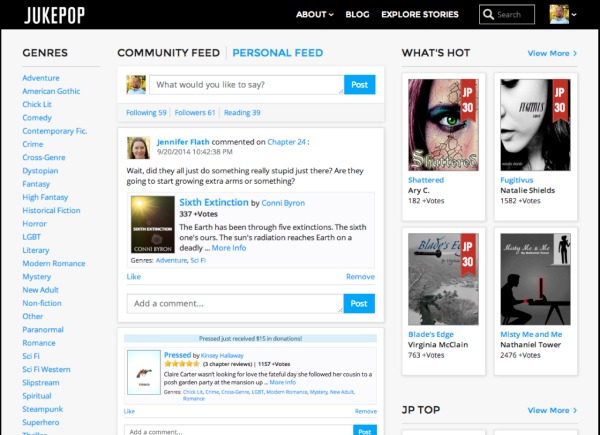Viewport: 600px width, 435px height.
Task: Select the High Fantasy genre
Action: (x=45, y=197)
